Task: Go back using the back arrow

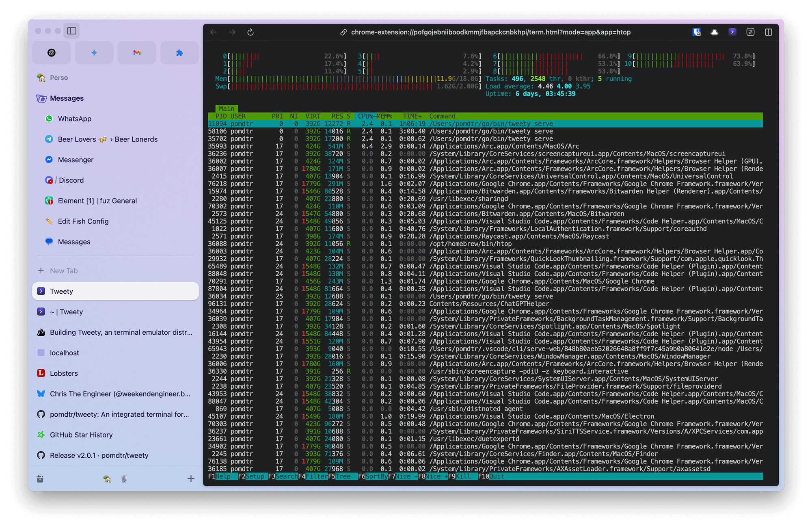Action: [x=214, y=32]
